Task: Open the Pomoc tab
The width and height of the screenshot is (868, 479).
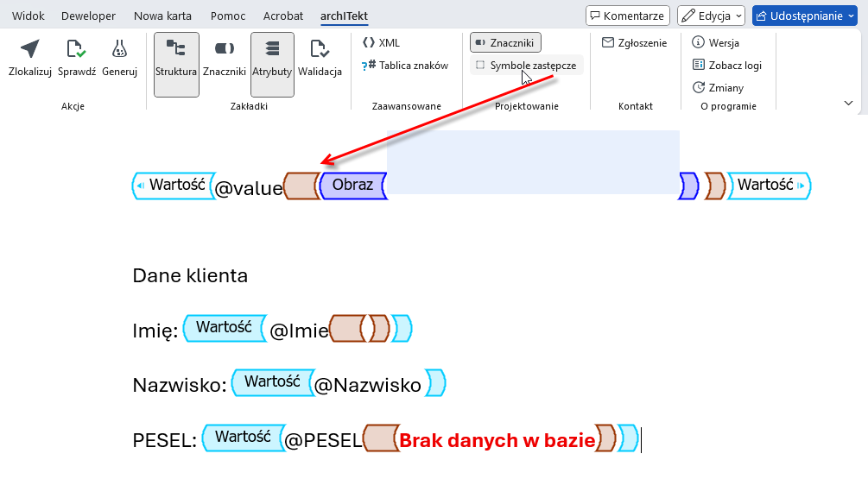Action: (228, 16)
